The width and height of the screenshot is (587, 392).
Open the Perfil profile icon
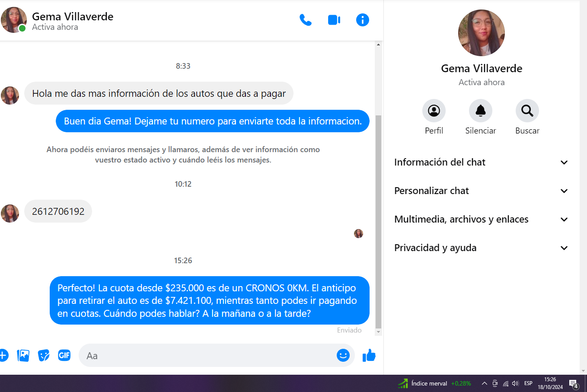coord(434,111)
